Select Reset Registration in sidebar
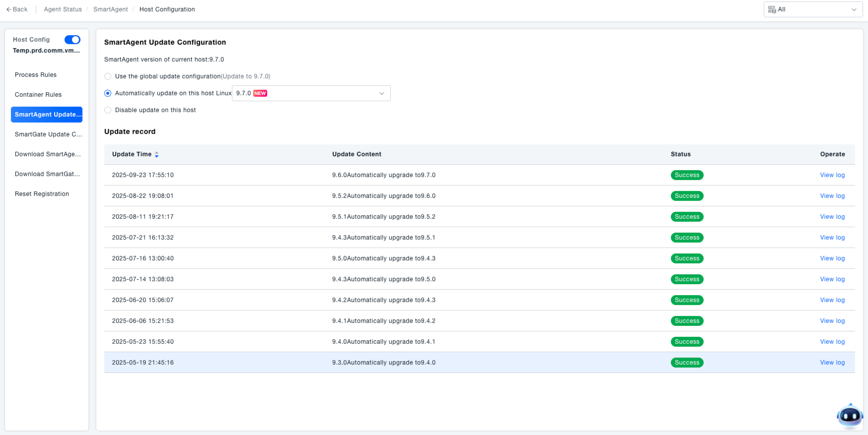 click(42, 194)
